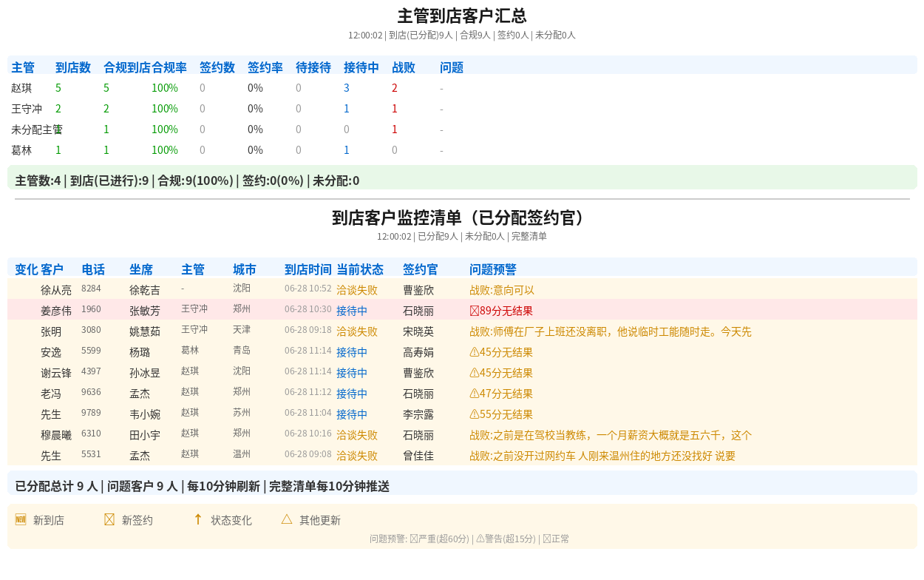Viewport: 924px width, 580px height.
Task: Click the 到店数 column header
Action: 73,67
